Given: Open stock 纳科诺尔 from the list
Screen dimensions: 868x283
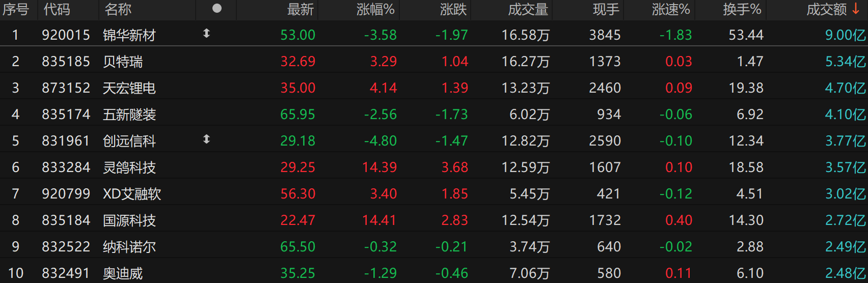Looking at the screenshot, I should point(129,247).
